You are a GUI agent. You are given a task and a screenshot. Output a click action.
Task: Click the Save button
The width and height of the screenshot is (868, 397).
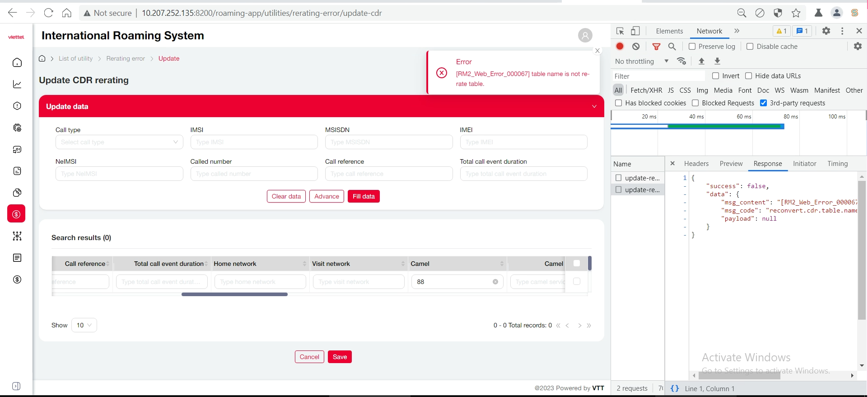[x=340, y=357]
